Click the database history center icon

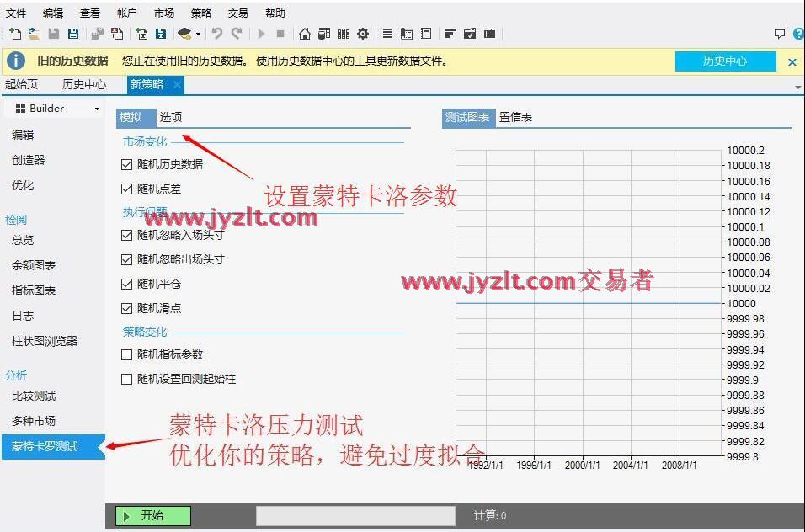pos(324,34)
